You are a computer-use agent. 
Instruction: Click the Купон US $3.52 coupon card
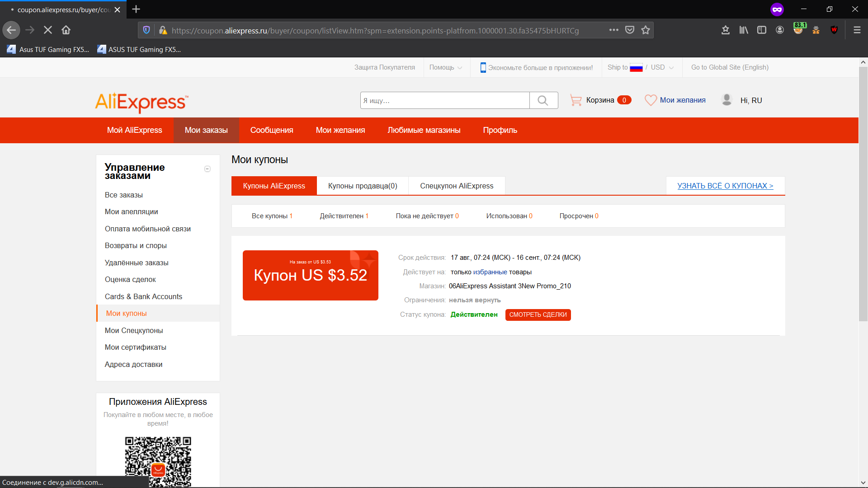coord(311,275)
